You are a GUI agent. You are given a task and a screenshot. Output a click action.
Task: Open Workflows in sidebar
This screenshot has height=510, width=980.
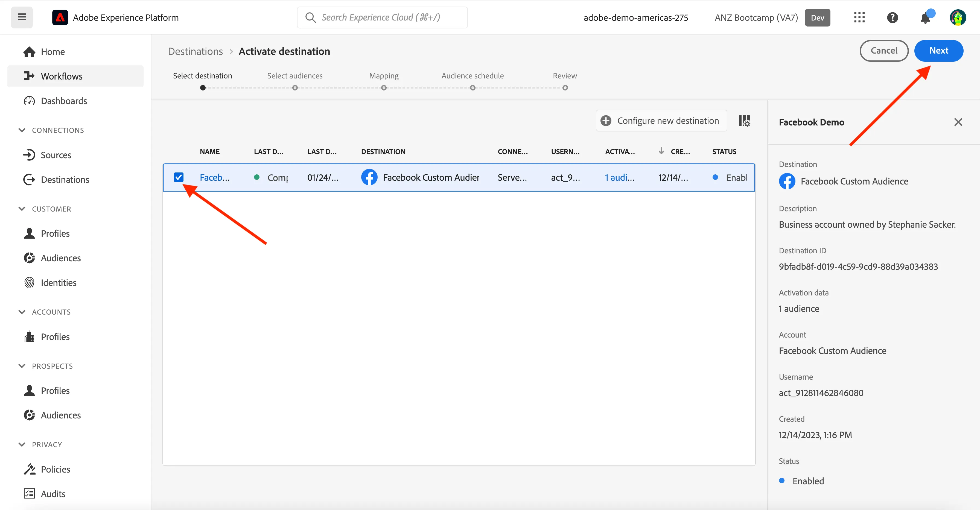tap(75, 76)
